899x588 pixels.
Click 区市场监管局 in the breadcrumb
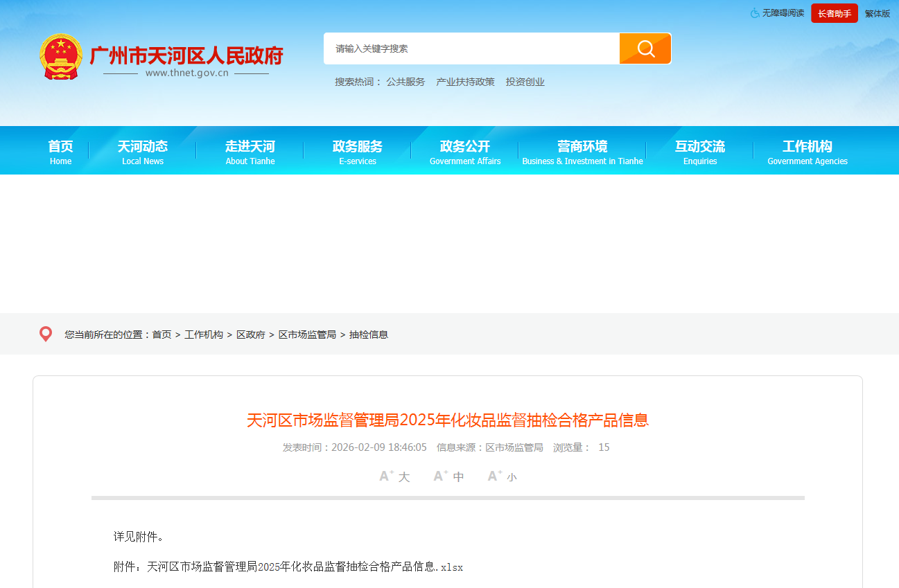click(307, 335)
